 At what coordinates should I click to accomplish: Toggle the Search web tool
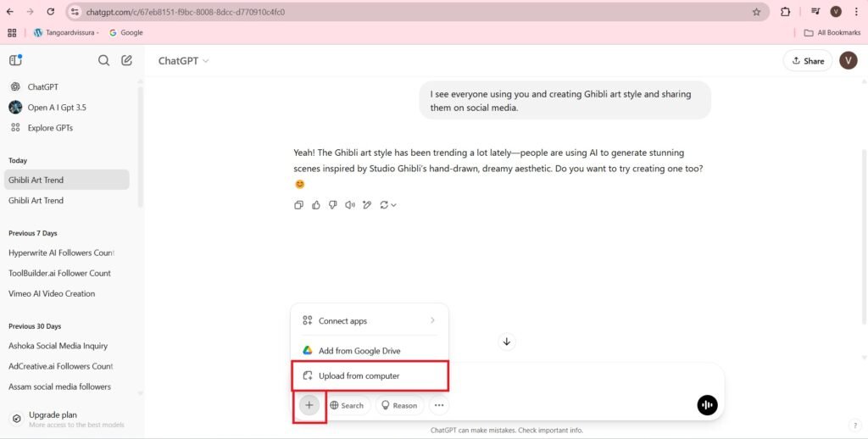(x=347, y=405)
